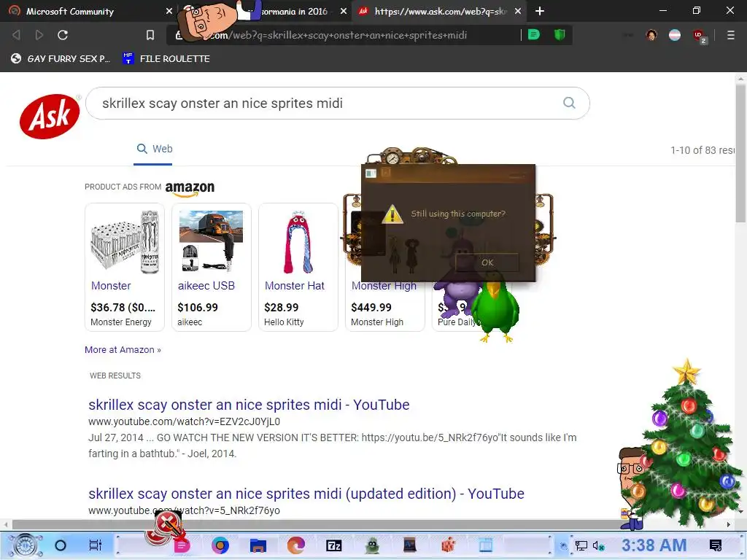Open the 'Monster High' product link
The width and height of the screenshot is (747, 560).
pos(384,286)
